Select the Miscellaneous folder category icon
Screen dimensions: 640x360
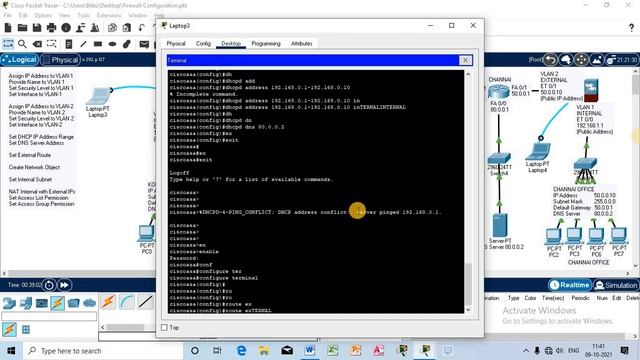[x=73, y=303]
